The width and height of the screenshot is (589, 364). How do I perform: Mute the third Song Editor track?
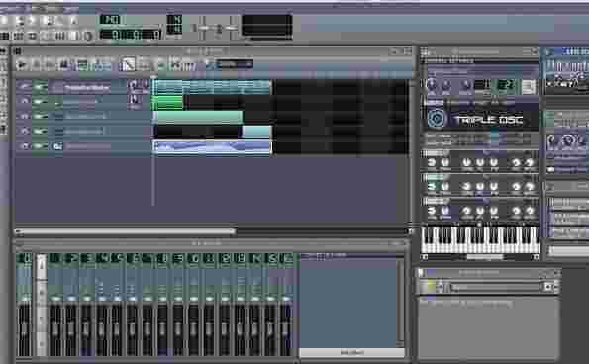[39, 117]
